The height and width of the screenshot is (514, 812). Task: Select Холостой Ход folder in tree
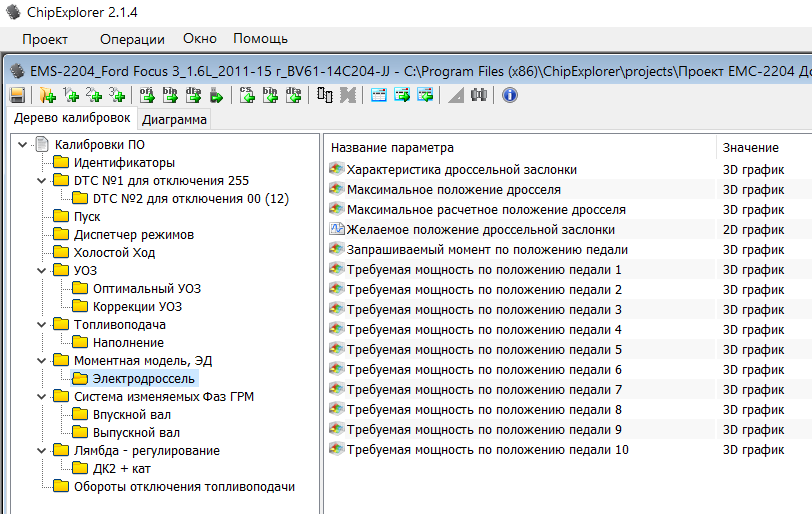[x=114, y=253]
